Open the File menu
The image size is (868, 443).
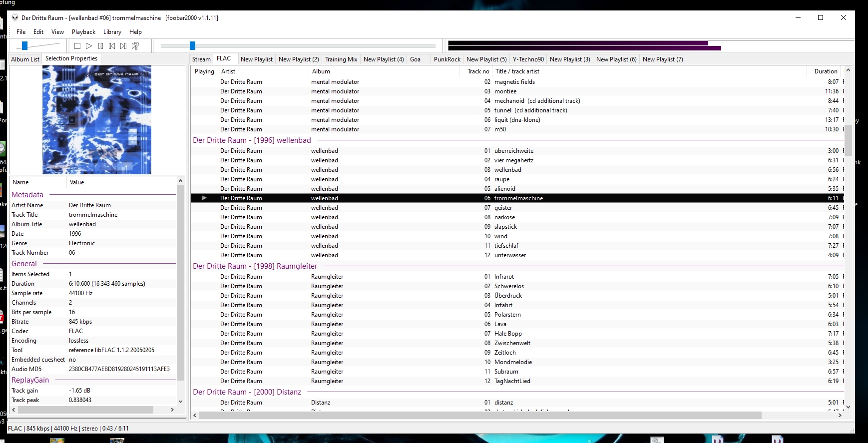(x=21, y=32)
